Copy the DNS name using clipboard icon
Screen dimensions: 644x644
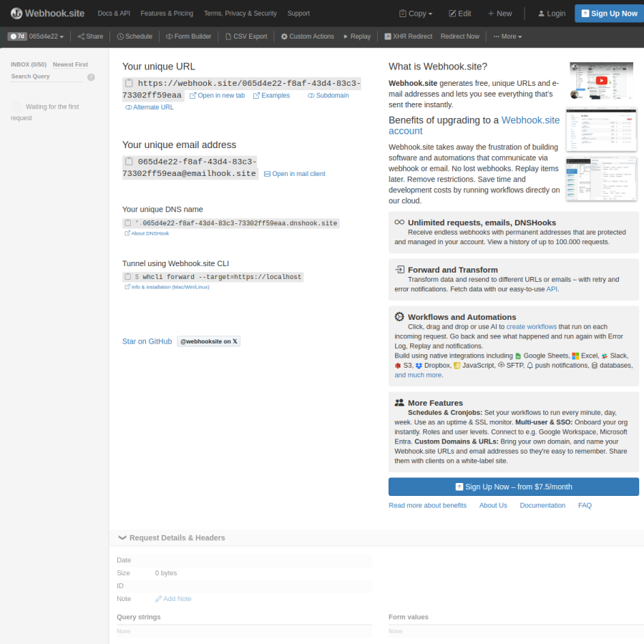tap(128, 223)
